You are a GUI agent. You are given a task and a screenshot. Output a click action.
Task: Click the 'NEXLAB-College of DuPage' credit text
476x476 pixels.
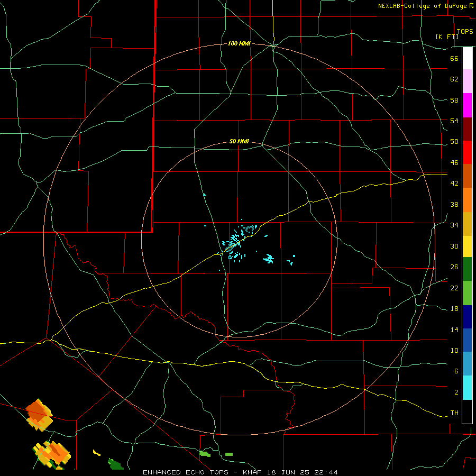pyautogui.click(x=422, y=6)
